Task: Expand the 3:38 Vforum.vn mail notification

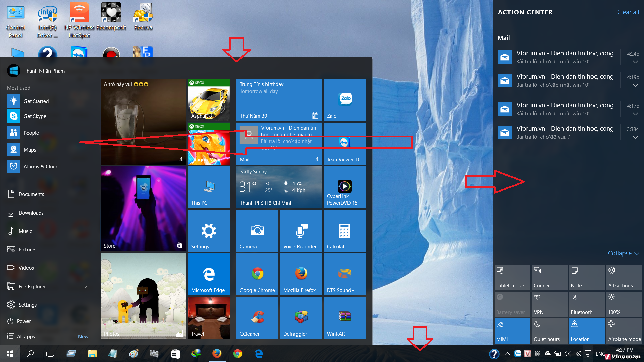Action: pos(635,137)
